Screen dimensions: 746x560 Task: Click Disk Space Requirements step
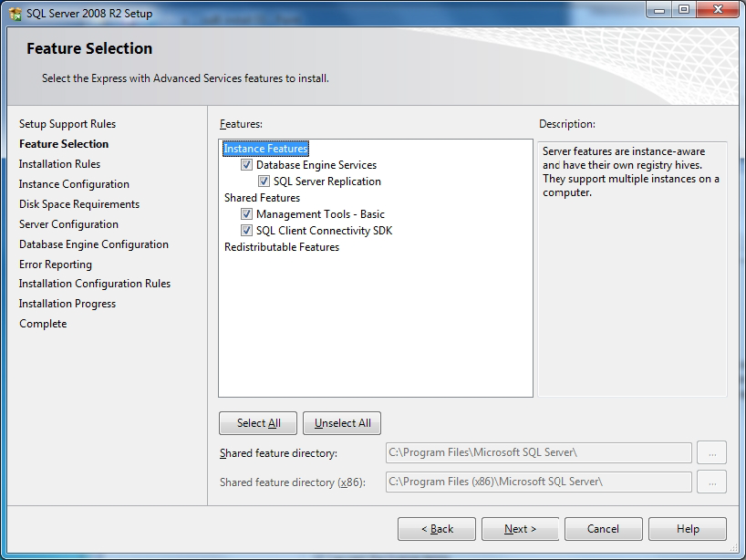tap(79, 204)
